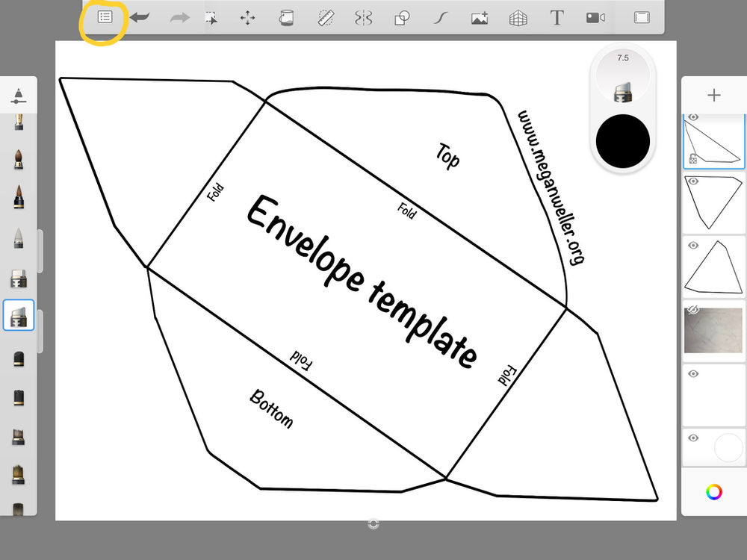Select the marker brush above the highlighted one
The image size is (747, 560).
point(19,279)
